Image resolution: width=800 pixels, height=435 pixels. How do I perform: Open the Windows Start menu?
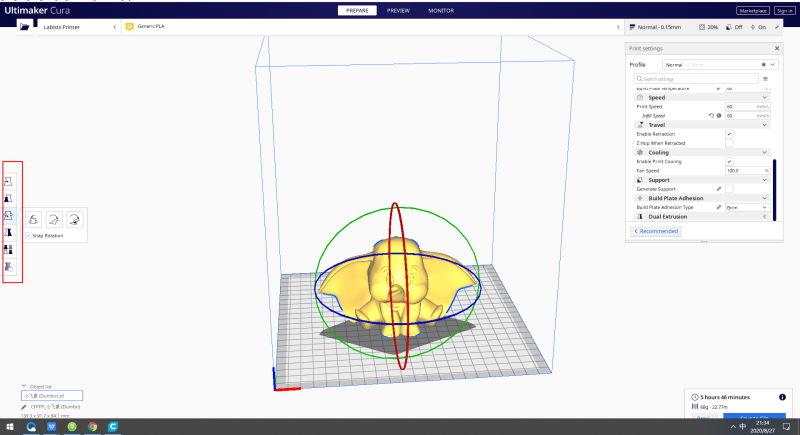(x=10, y=426)
